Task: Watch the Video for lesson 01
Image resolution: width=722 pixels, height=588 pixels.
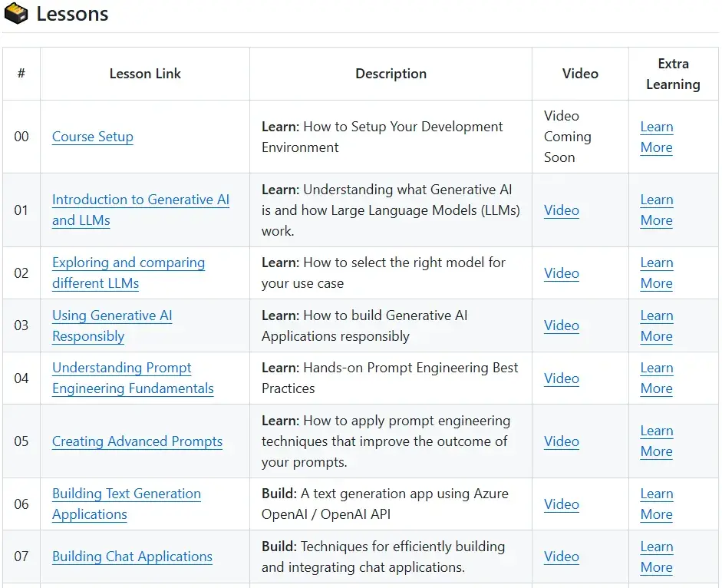Action: [562, 210]
